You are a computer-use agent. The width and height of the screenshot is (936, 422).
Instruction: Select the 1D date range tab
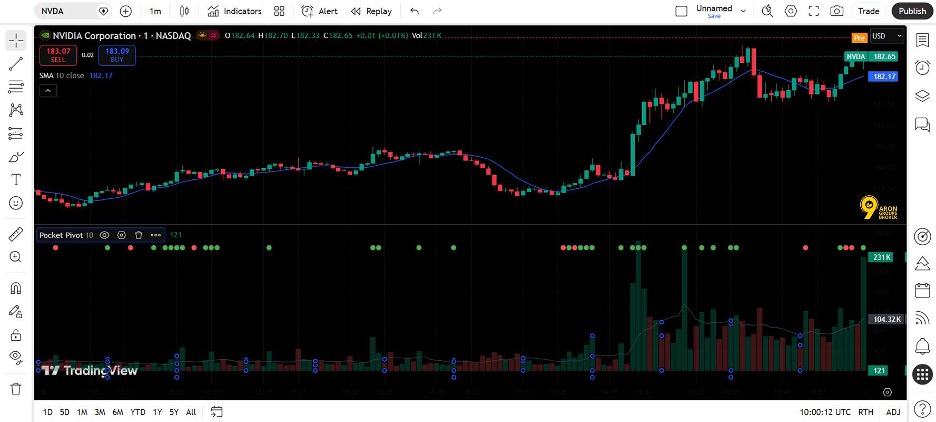click(x=48, y=412)
